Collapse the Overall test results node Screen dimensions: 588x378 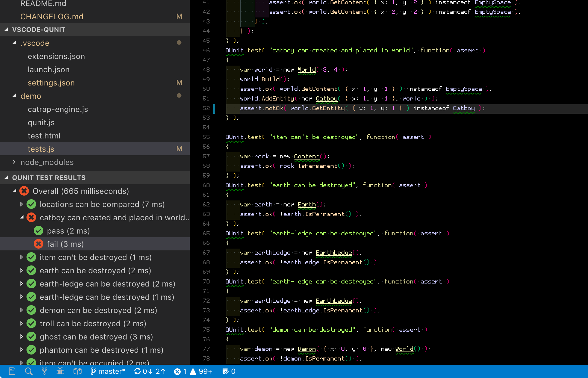click(14, 191)
